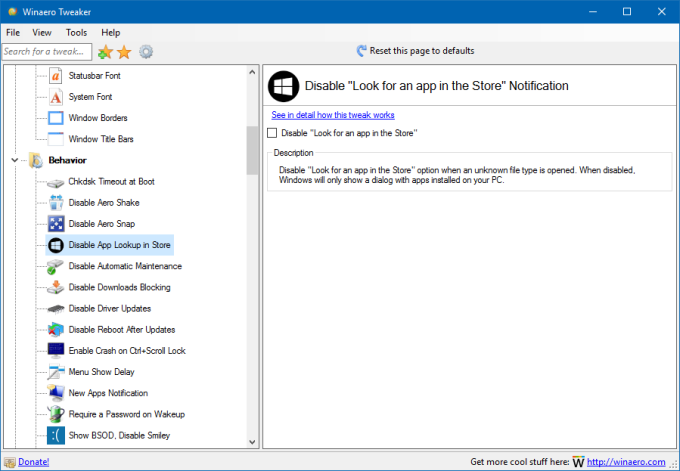
Task: Click the Disable Aero Shake icon
Action: point(56,203)
